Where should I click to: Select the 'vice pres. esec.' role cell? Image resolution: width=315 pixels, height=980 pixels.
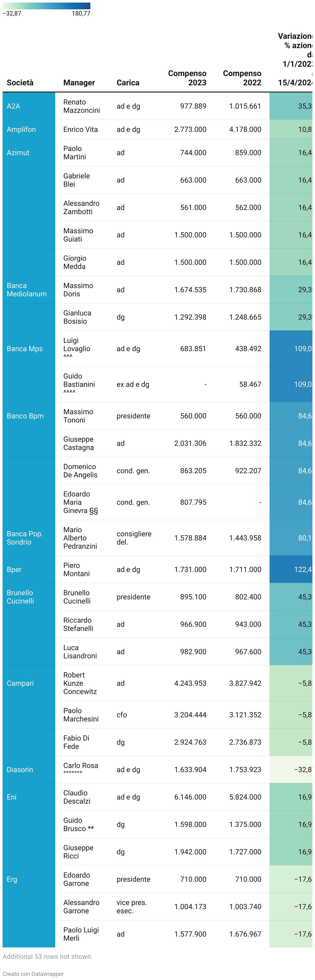(131, 906)
